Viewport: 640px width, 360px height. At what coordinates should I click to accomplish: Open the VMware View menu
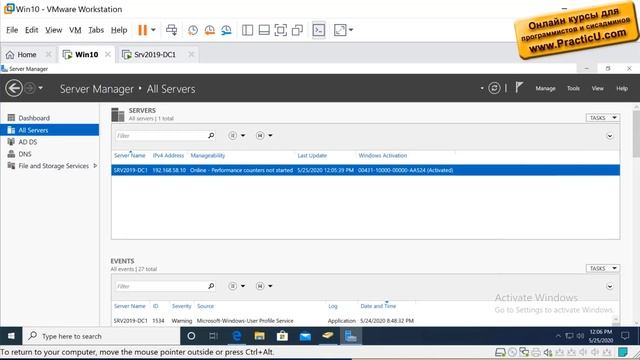coord(53,30)
